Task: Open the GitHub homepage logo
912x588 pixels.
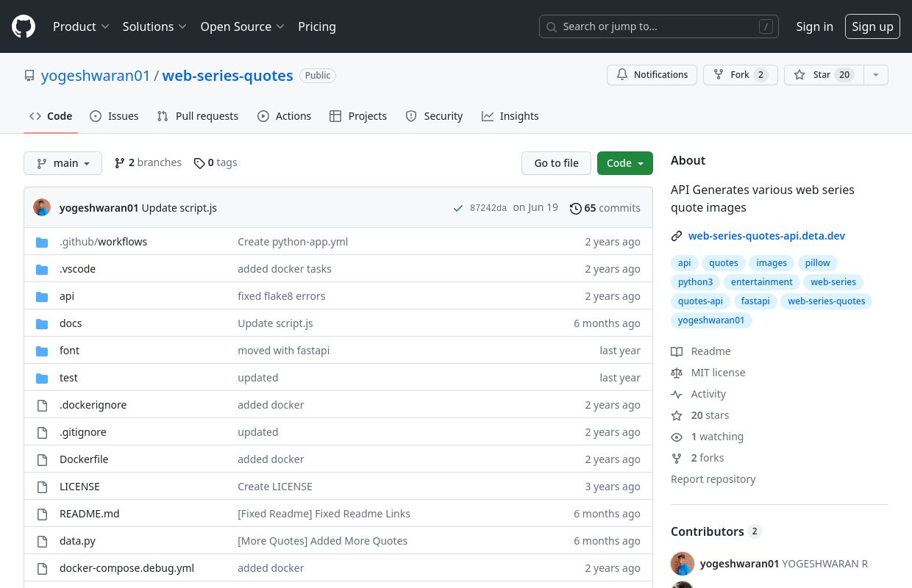Action: pos(24,26)
